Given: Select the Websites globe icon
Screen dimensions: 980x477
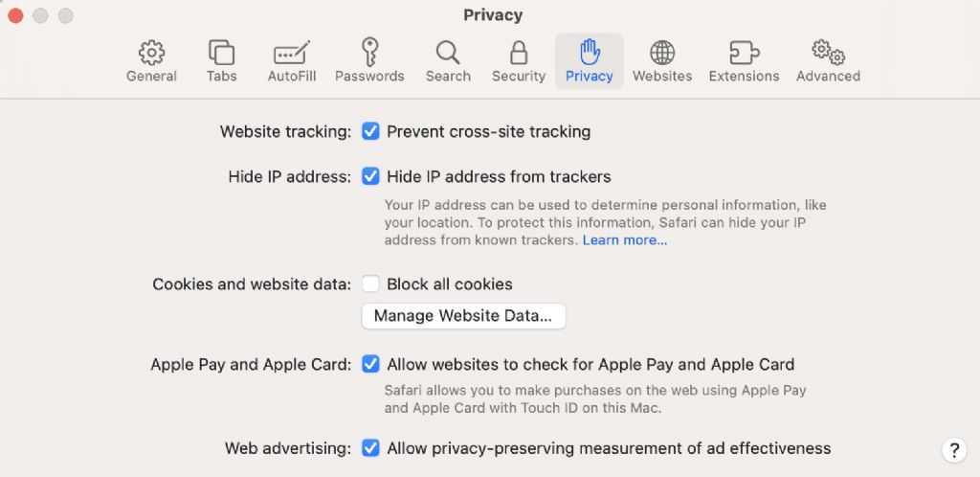Looking at the screenshot, I should [x=662, y=53].
